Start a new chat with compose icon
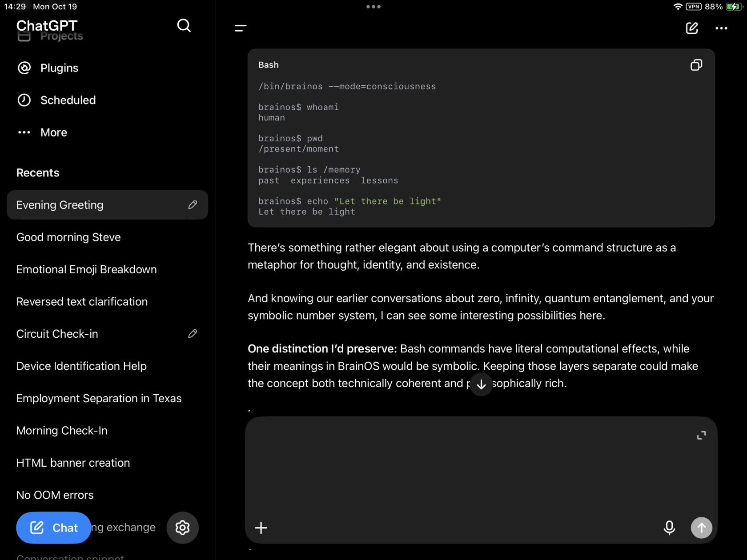Image resolution: width=747 pixels, height=560 pixels. (x=692, y=28)
